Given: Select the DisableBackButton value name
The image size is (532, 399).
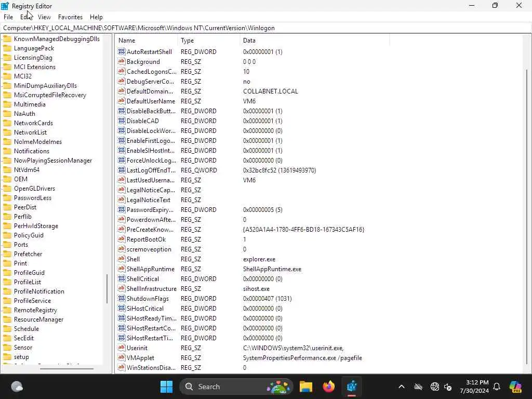Looking at the screenshot, I should (151, 111).
